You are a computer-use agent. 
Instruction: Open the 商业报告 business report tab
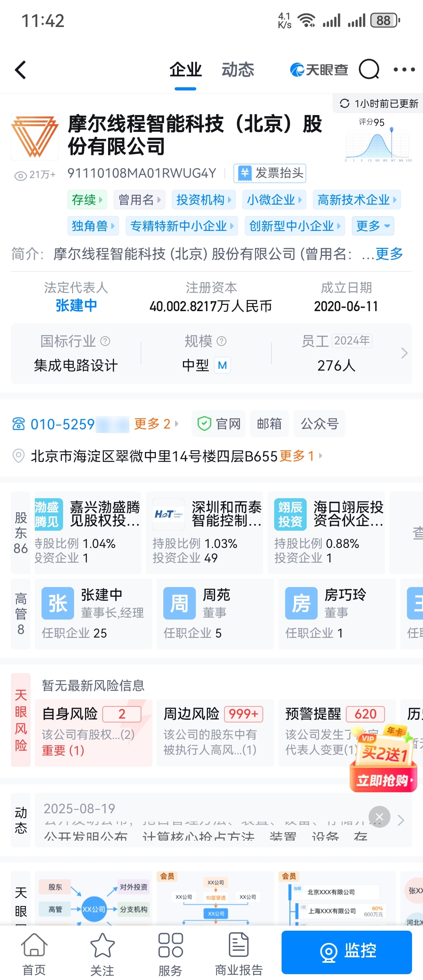tap(239, 953)
